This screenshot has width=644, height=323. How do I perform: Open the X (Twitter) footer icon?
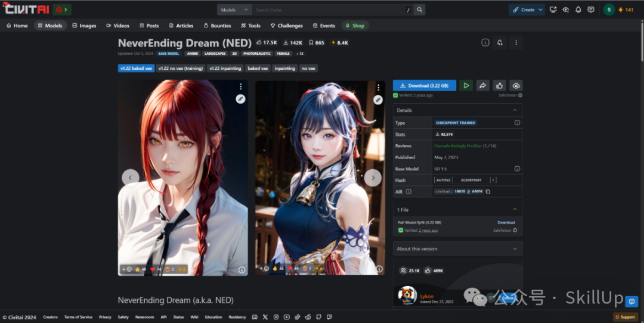point(265,317)
